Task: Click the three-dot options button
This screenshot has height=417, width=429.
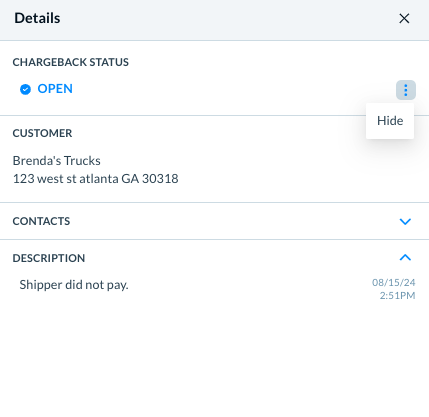Action: pos(406,90)
